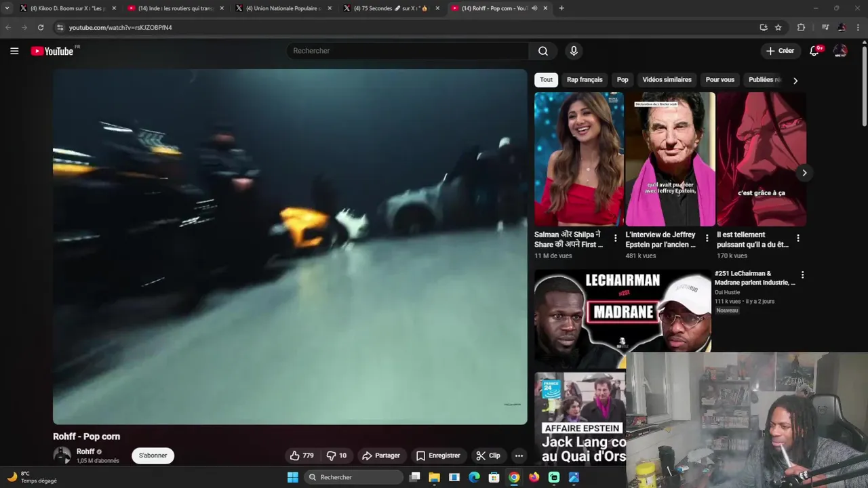
Task: Select the Tout filter chip
Action: [x=546, y=80]
